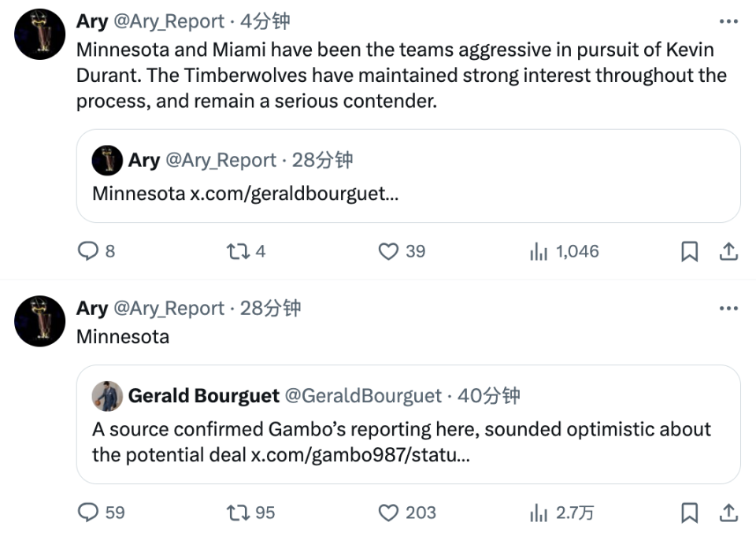
Task: Bookmark the second Ary tweet
Action: 690,513
